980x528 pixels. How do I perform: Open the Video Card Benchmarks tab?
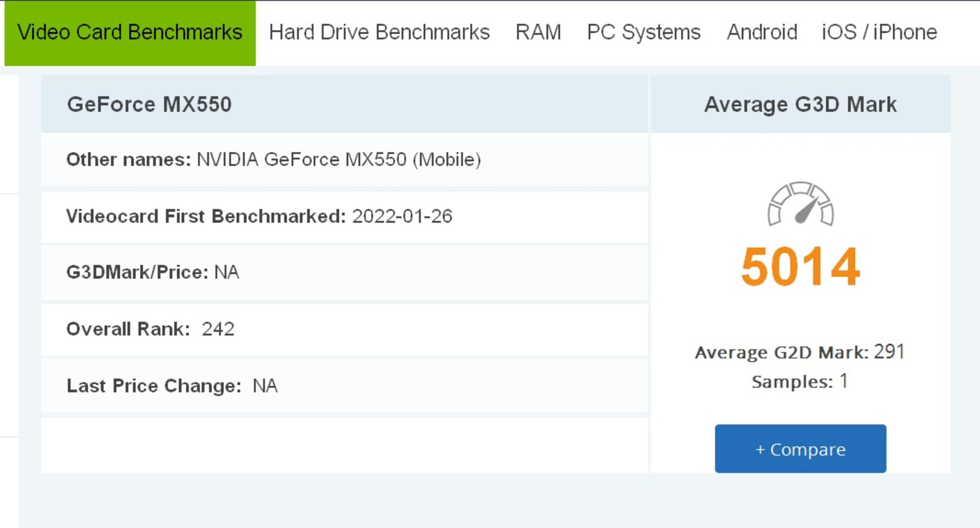tap(130, 33)
